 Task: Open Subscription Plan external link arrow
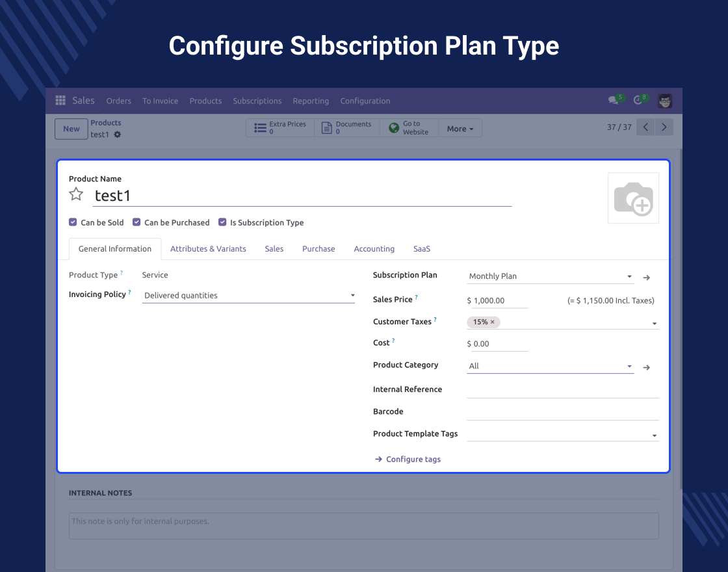(646, 278)
